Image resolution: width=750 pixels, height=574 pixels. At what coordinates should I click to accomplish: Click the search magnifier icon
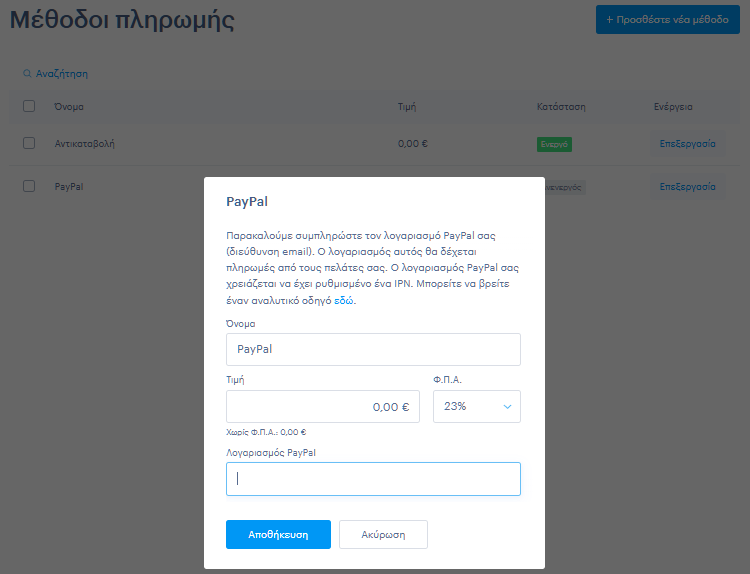(x=27, y=74)
